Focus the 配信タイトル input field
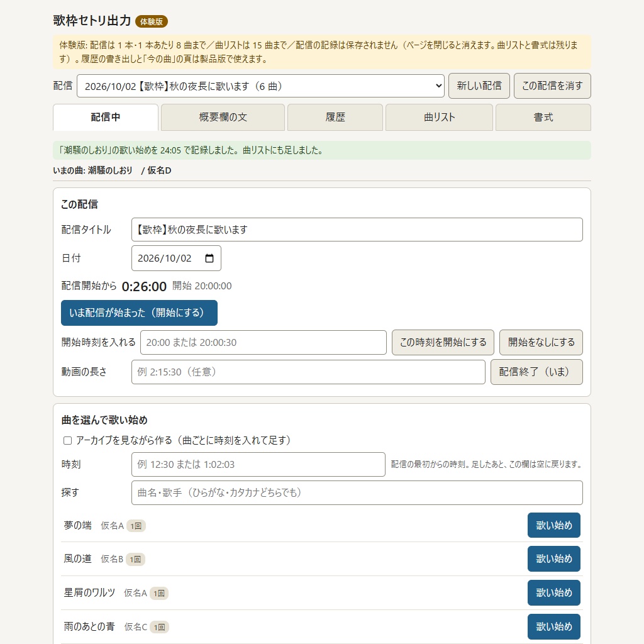 357,230
